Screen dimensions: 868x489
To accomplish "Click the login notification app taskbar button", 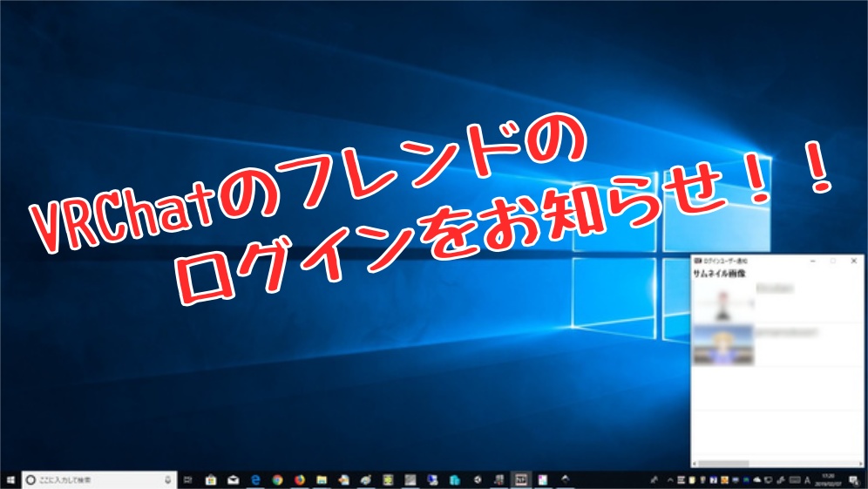I will point(521,479).
